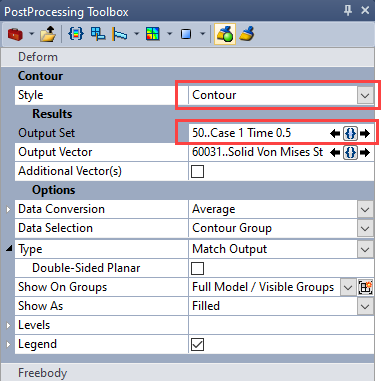Click the blue square element icon

186,34
